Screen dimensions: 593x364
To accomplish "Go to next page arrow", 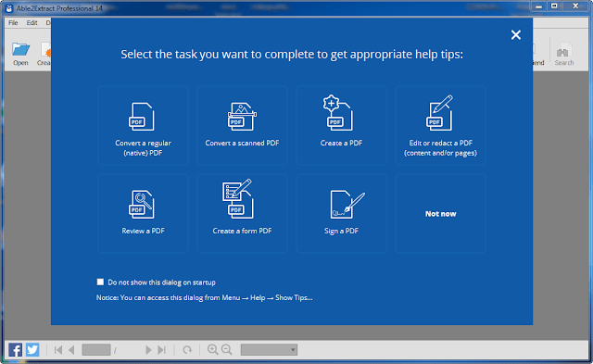I will point(148,350).
